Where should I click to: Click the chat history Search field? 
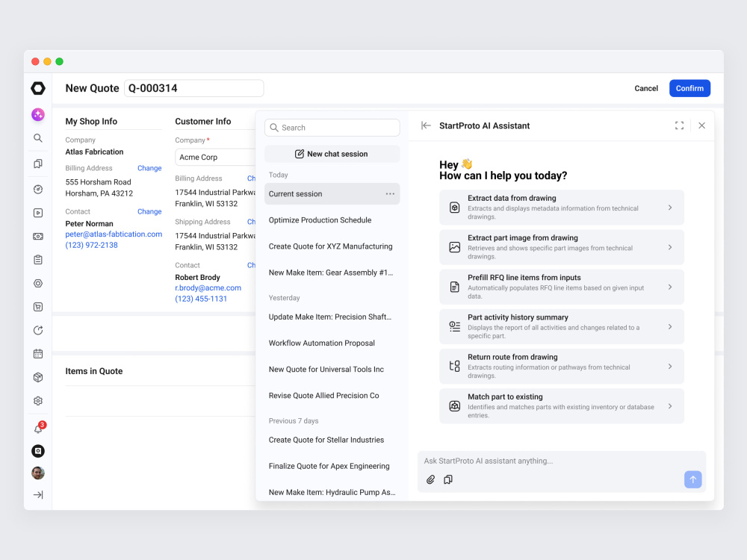(x=332, y=128)
